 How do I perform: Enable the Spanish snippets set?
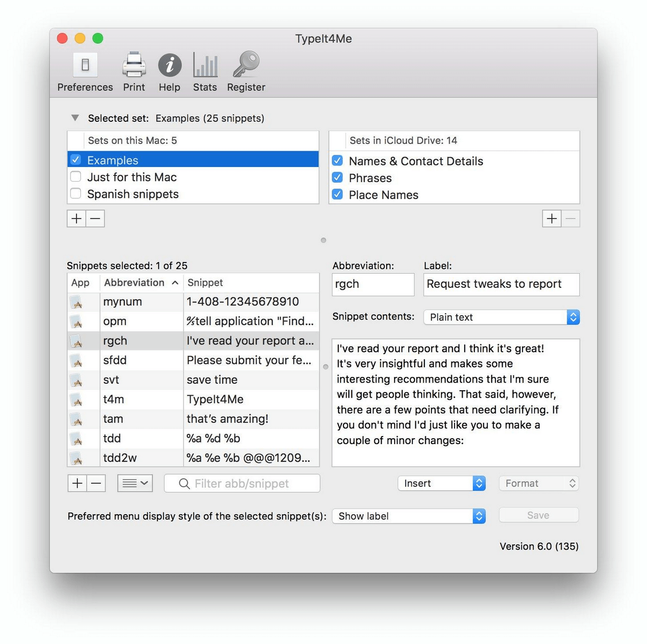[x=75, y=193]
